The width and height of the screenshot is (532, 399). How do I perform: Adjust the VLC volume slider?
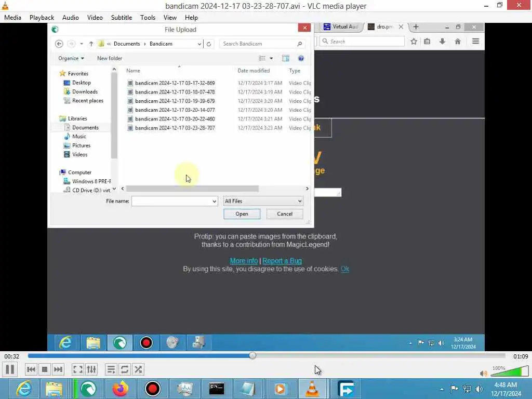pyautogui.click(x=510, y=372)
